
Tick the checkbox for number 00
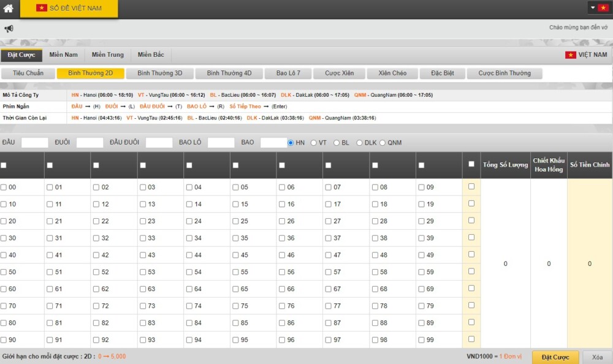pyautogui.click(x=4, y=188)
